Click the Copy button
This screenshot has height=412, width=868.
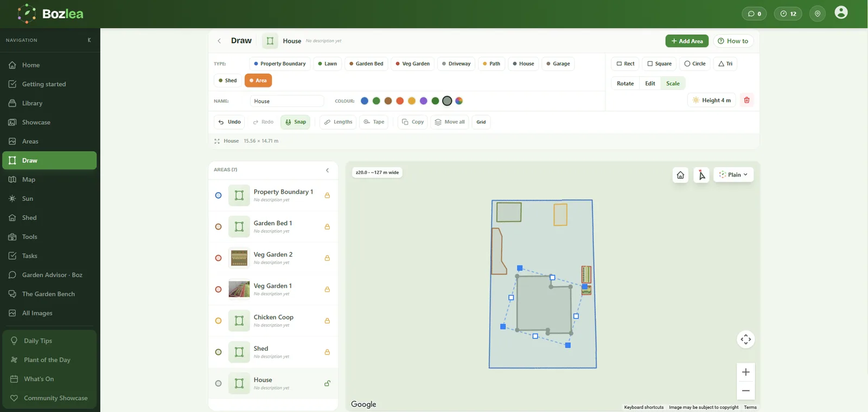click(x=412, y=122)
